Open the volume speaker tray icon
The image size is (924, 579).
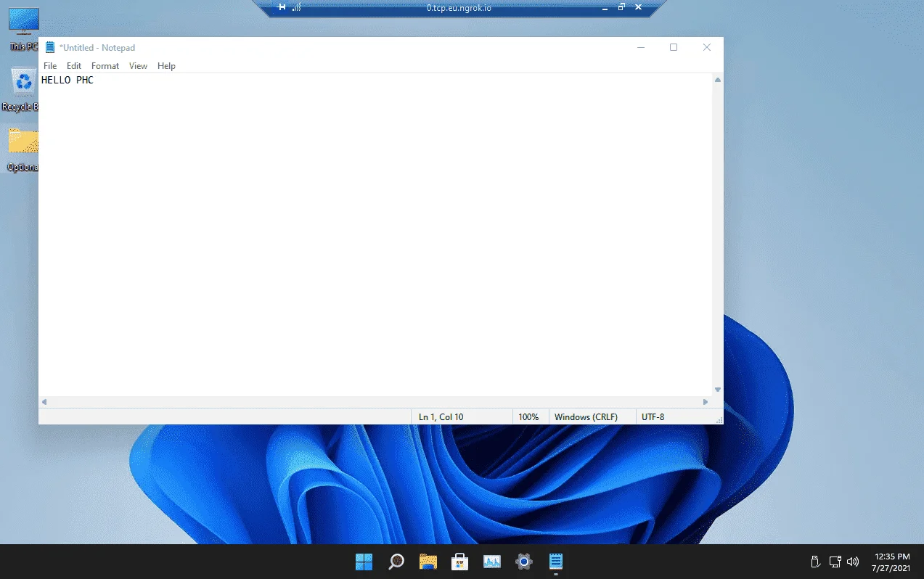[853, 562]
